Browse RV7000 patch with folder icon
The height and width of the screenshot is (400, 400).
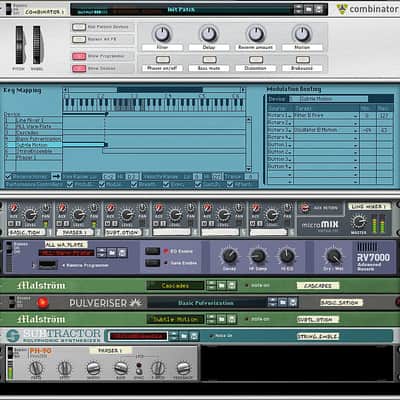[112, 252]
